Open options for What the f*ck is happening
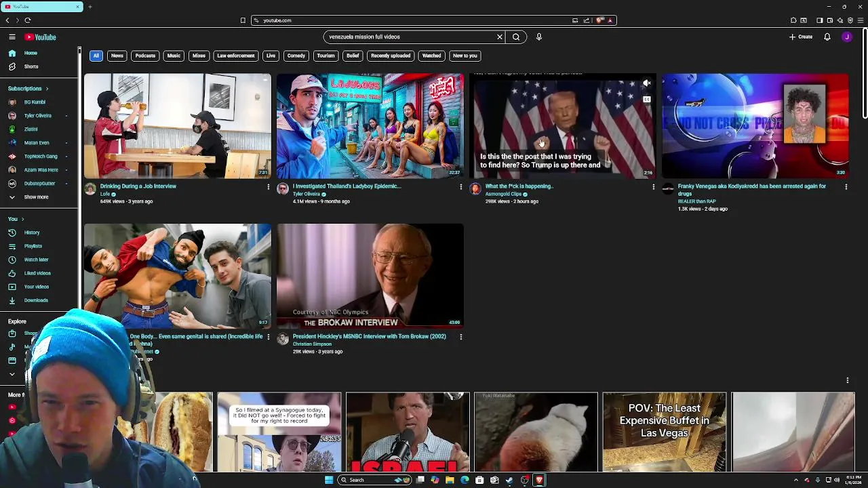 (x=654, y=187)
